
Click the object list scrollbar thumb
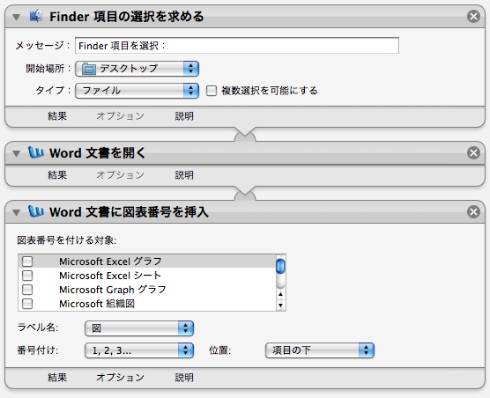pos(281,266)
